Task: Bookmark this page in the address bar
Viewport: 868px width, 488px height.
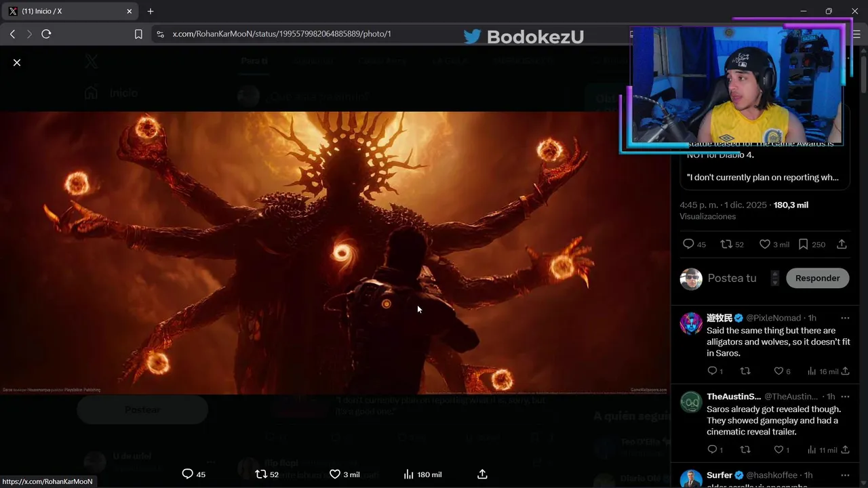Action: 138,34
